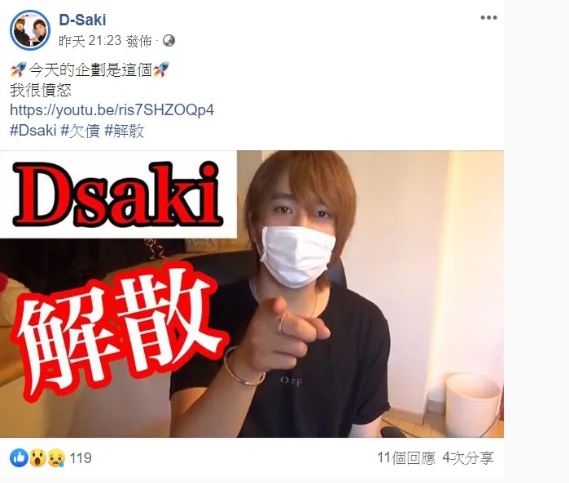This screenshot has width=569, height=483.
Task: Click the Like reaction icon
Action: pyautogui.click(x=19, y=458)
